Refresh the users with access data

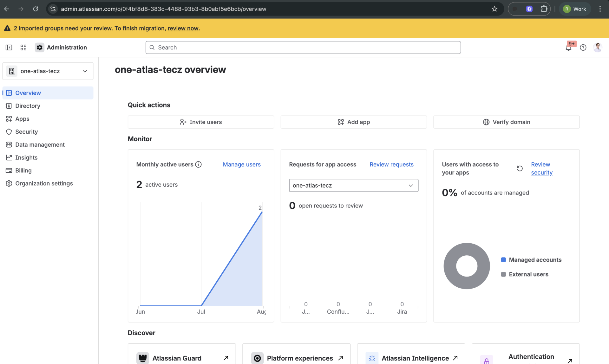520,168
